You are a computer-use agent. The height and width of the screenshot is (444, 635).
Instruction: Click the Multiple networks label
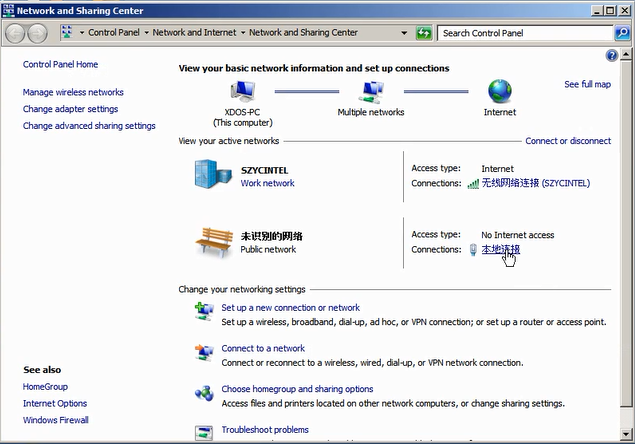click(x=371, y=112)
